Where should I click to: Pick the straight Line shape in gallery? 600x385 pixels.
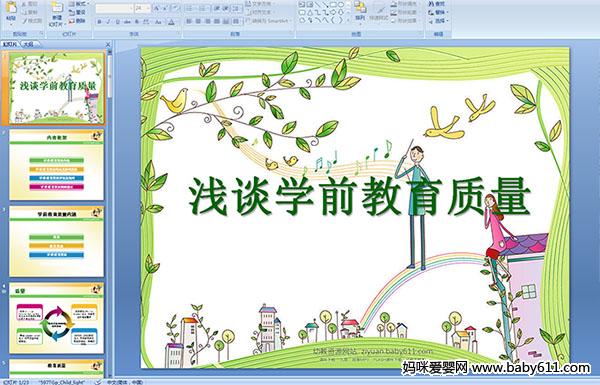317,4
